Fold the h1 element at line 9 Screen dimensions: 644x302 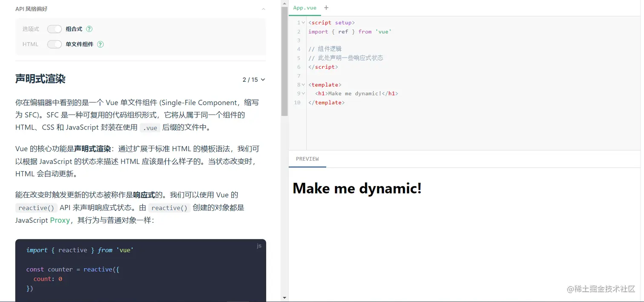tap(303, 94)
